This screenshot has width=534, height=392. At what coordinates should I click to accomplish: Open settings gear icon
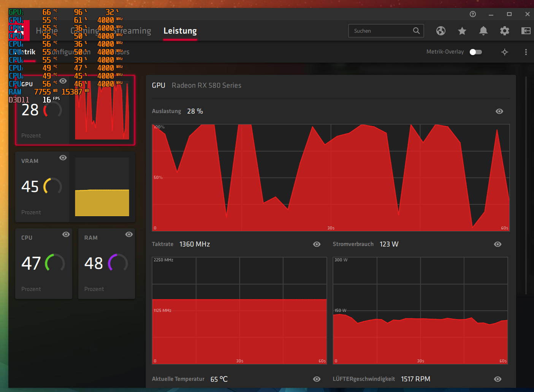point(505,31)
